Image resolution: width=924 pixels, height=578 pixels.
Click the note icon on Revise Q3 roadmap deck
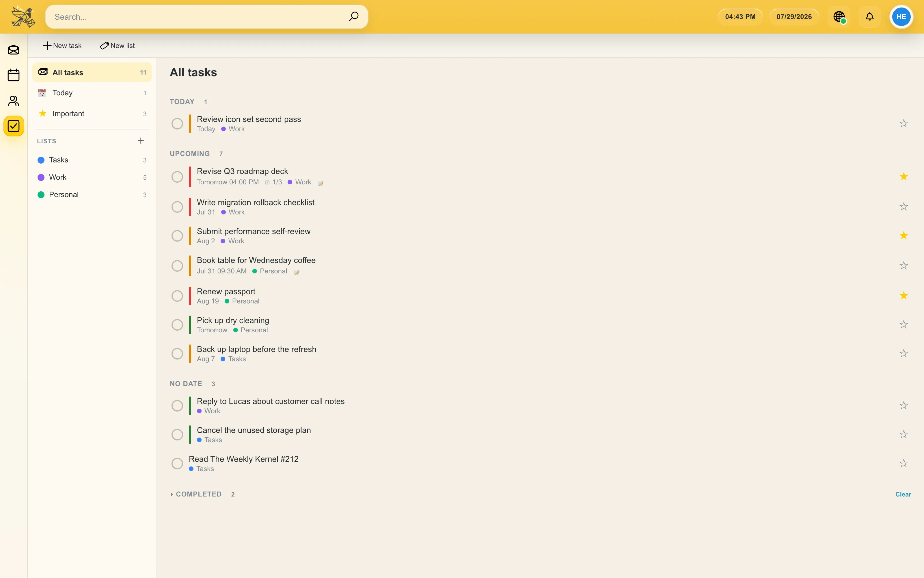[x=321, y=183]
